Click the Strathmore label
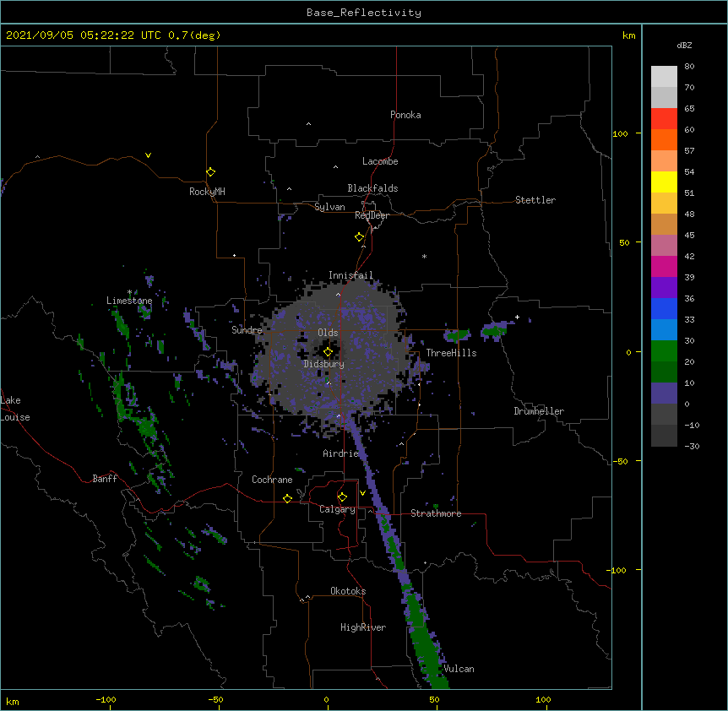This screenshot has width=728, height=711. tap(436, 513)
